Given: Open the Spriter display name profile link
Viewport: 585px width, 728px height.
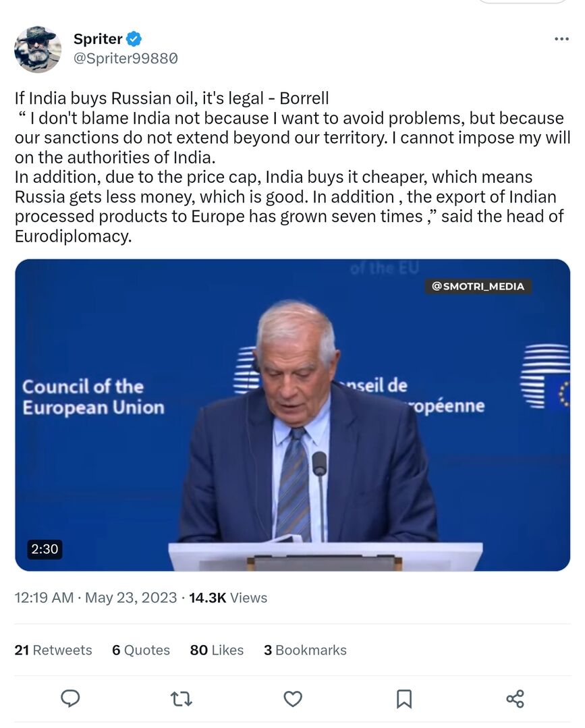Looking at the screenshot, I should point(98,39).
